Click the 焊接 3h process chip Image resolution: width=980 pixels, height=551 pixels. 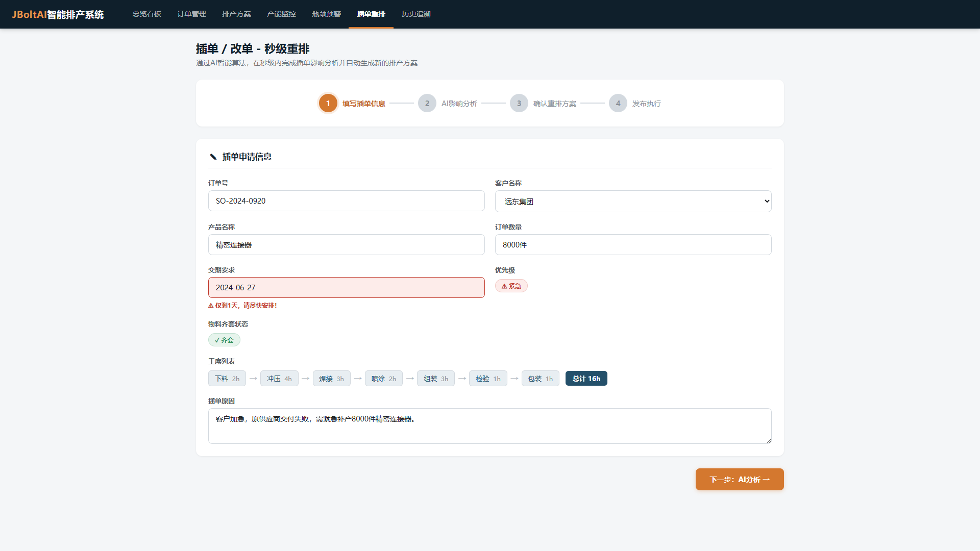332,379
